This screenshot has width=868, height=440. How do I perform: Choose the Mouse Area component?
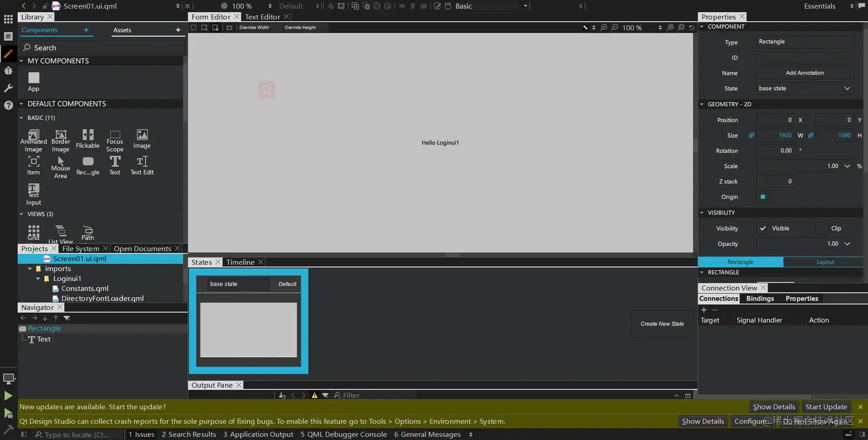[61, 168]
